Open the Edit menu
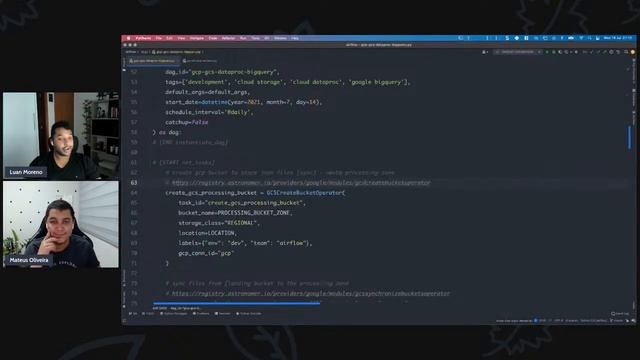This screenshot has height=360, width=640. (169, 38)
